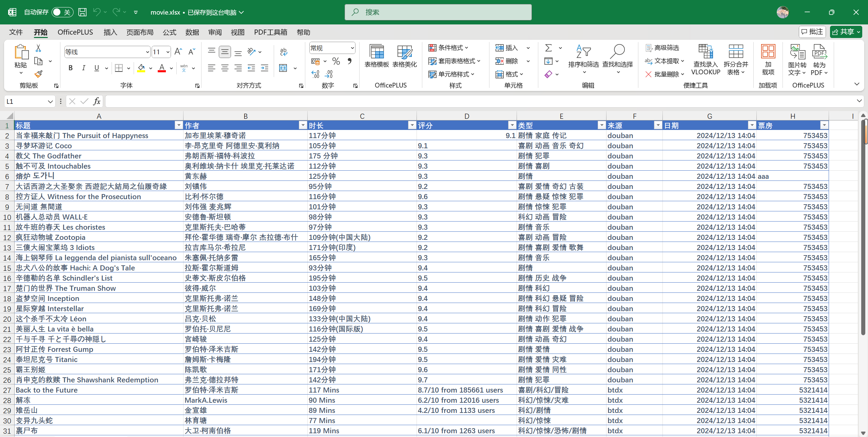Click the percent style icon
Viewport: 868px width, 437px height.
point(336,61)
